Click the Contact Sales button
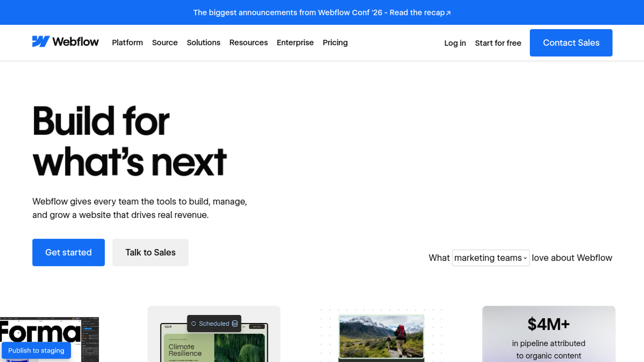The image size is (644, 362). point(571,43)
